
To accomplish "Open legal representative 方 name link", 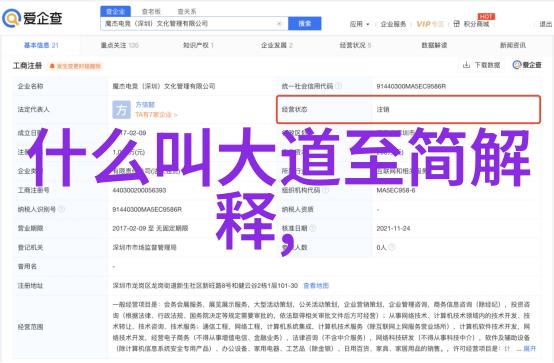I will pyautogui.click(x=145, y=105).
